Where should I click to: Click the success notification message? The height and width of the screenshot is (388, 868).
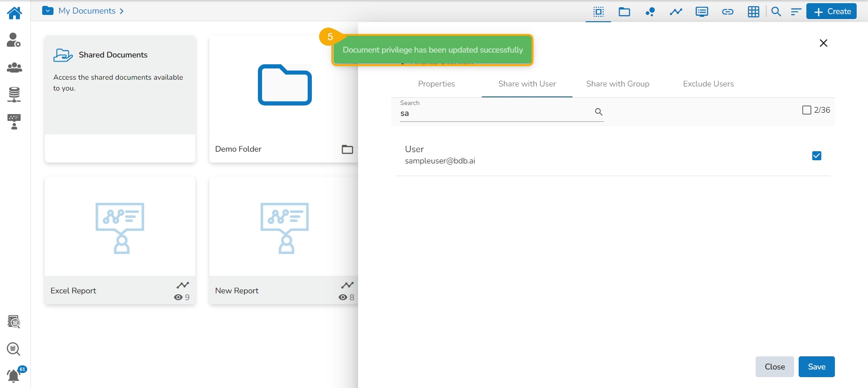pos(432,50)
